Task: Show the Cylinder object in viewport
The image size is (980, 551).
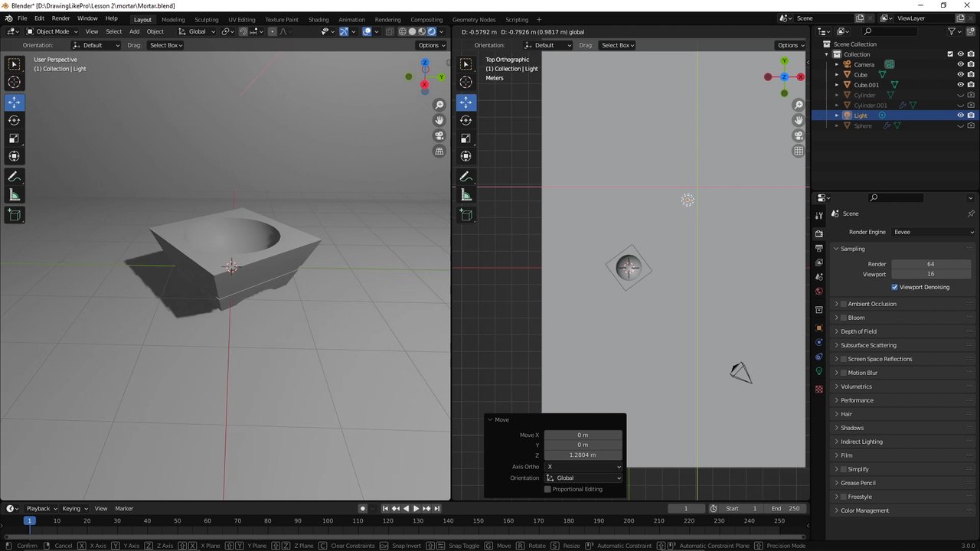Action: click(960, 95)
